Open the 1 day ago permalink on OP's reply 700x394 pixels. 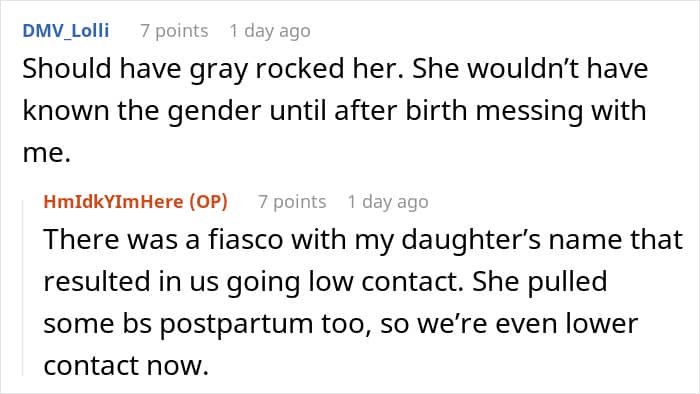(x=388, y=202)
